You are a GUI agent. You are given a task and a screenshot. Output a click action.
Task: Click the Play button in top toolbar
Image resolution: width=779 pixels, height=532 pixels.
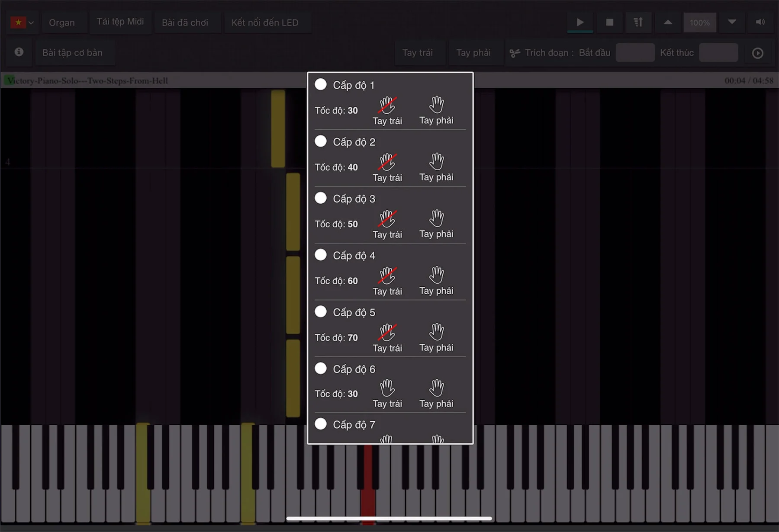click(x=580, y=22)
